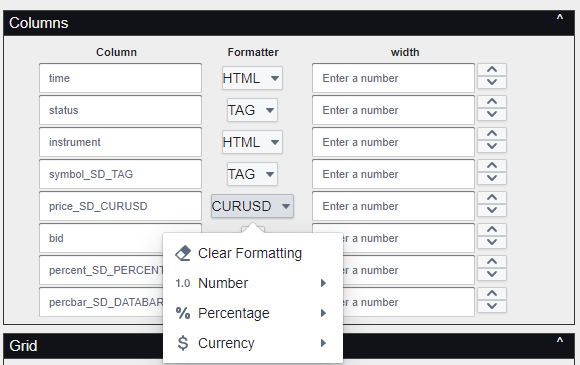Increase the width for bid row
580x365 pixels.
click(492, 230)
